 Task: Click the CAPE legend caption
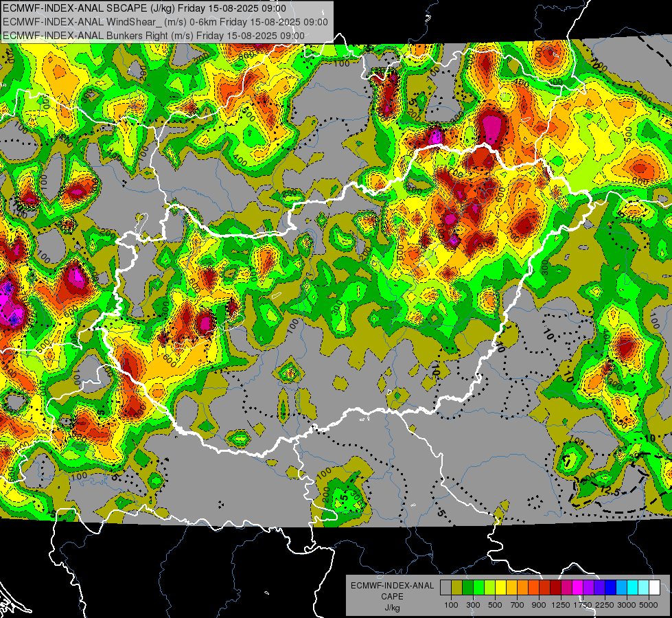click(392, 596)
